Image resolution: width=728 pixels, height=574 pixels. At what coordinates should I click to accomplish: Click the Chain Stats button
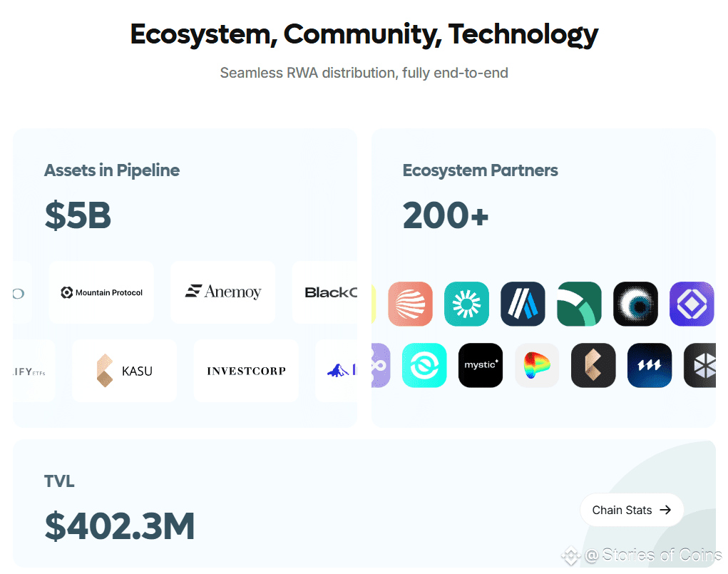click(632, 509)
